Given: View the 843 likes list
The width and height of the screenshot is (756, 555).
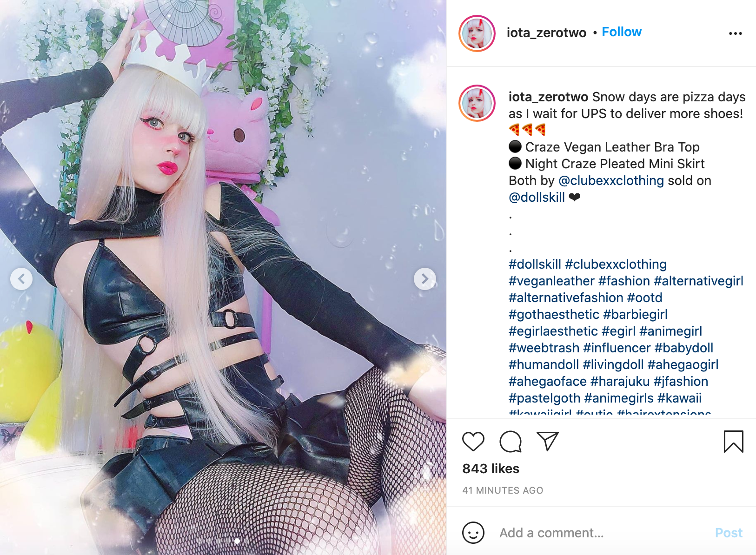Looking at the screenshot, I should coord(491,469).
